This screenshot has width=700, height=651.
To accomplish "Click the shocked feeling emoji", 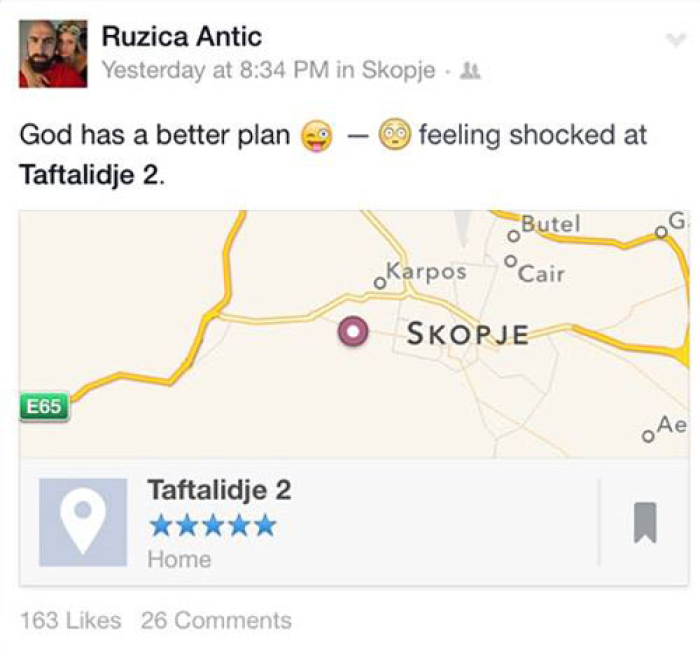I will pos(395,136).
